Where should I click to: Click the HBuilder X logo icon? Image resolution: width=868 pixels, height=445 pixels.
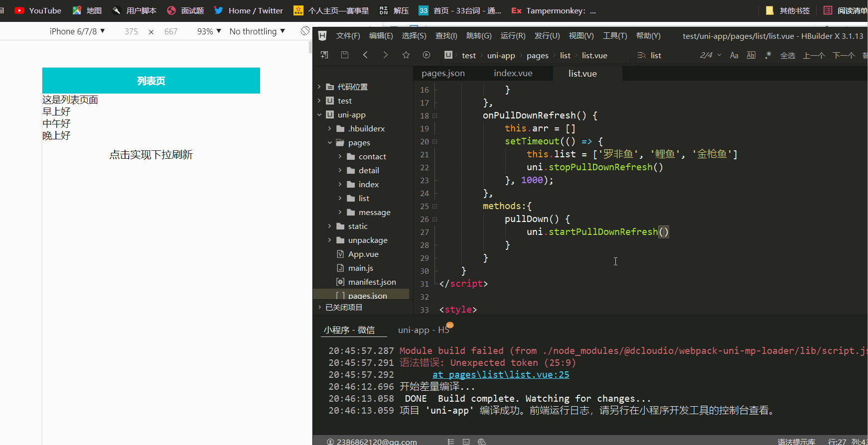[x=322, y=35]
